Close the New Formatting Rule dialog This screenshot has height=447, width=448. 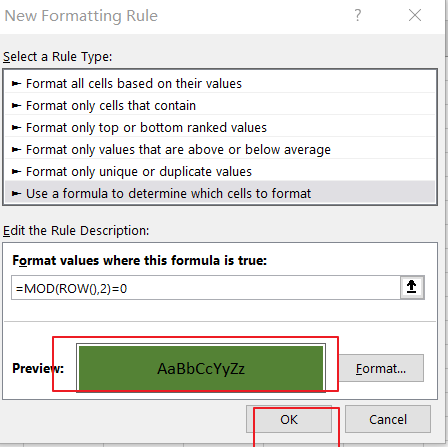[415, 15]
